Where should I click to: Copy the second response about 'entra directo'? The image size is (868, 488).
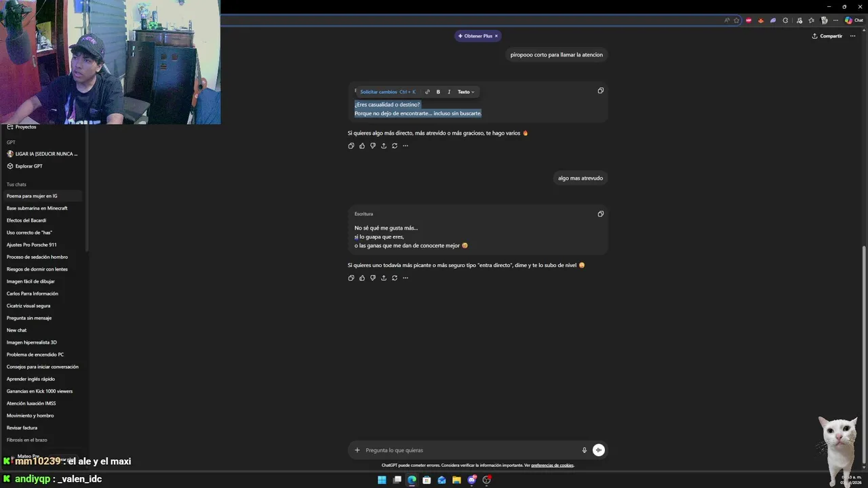(351, 278)
